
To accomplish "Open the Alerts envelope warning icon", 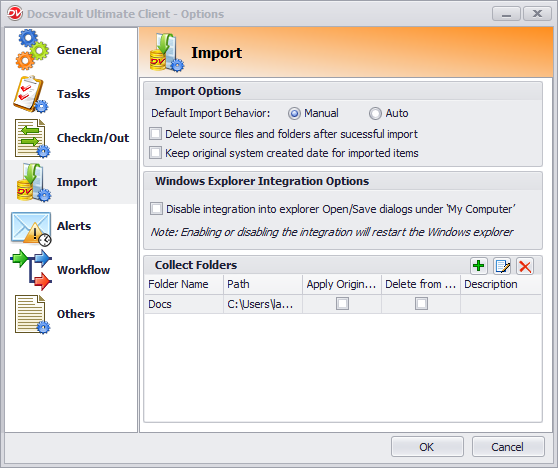I will (x=31, y=228).
